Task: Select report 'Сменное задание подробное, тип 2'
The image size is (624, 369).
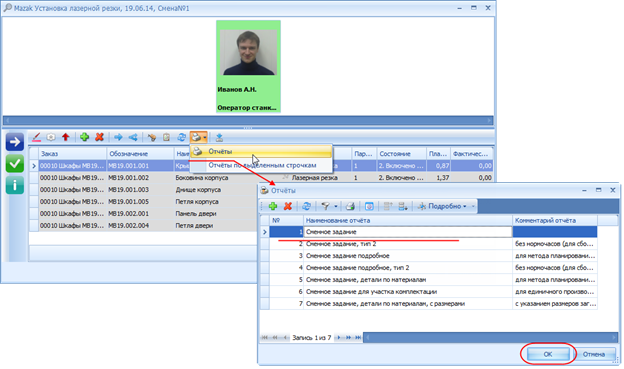Action: click(x=433, y=267)
